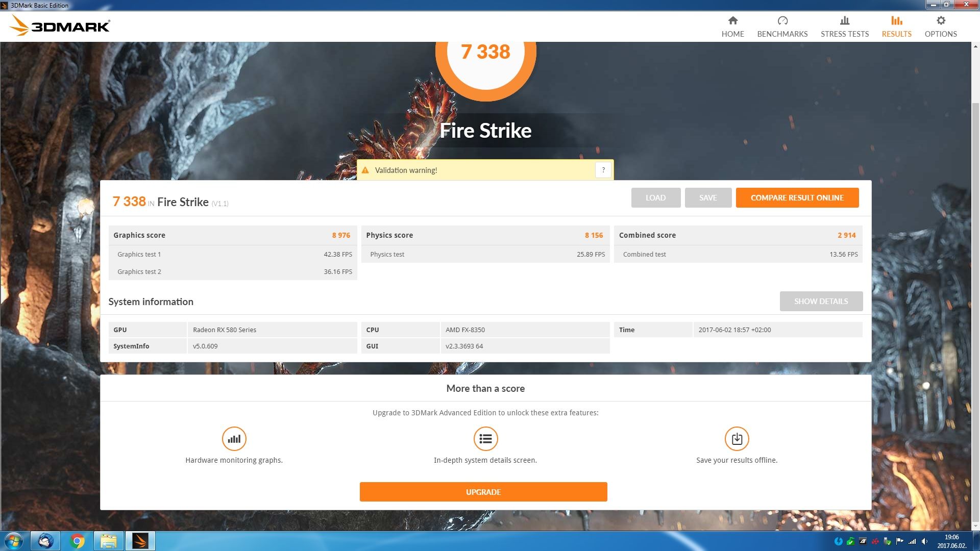Click the page scrollbar up arrow

point(975,46)
